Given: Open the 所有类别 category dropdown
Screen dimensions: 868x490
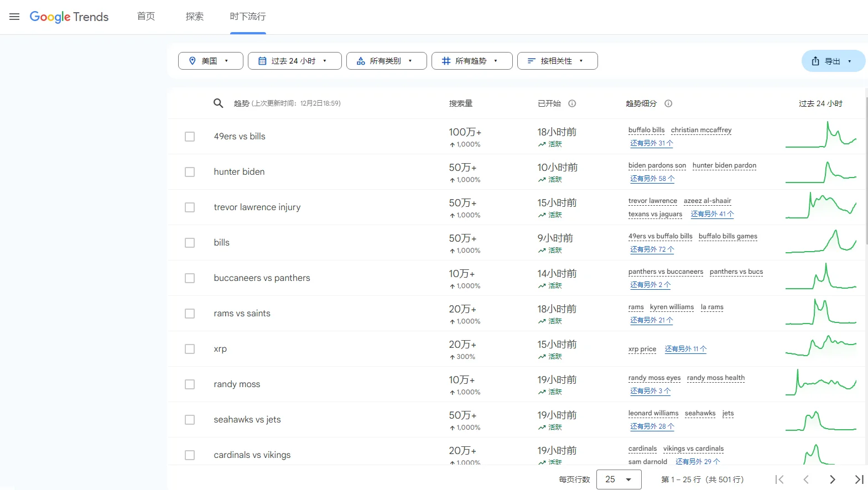Looking at the screenshot, I should (387, 61).
